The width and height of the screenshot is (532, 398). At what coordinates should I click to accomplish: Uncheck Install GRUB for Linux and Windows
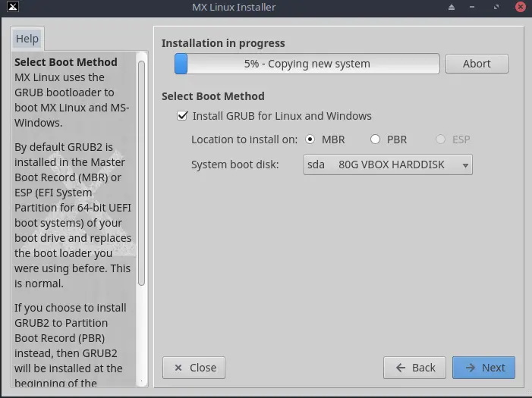(x=182, y=116)
